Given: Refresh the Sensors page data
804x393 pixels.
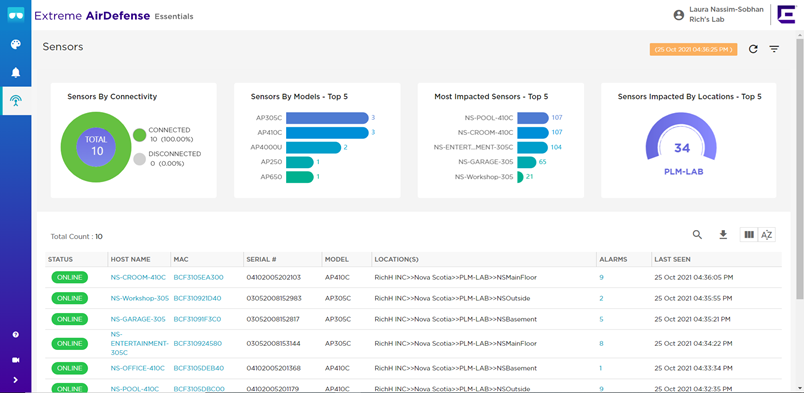Looking at the screenshot, I should coord(753,49).
